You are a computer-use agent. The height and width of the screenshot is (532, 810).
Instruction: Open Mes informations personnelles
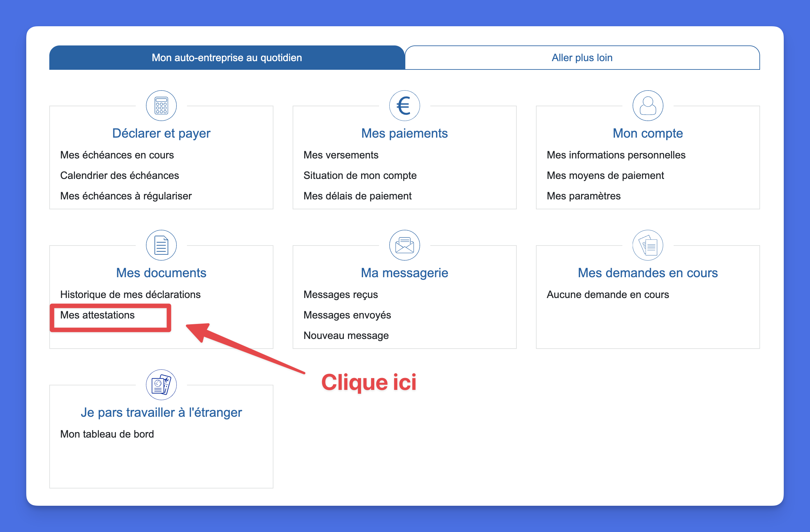point(616,155)
